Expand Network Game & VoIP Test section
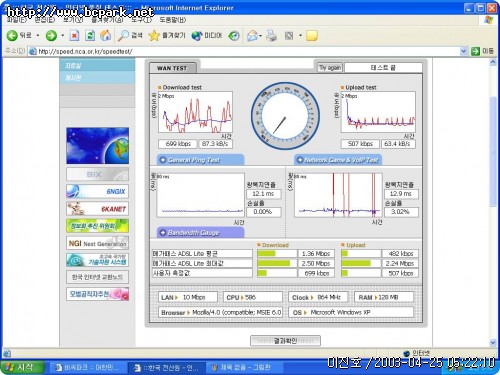Image resolution: width=500 pixels, height=375 pixels. [338, 160]
